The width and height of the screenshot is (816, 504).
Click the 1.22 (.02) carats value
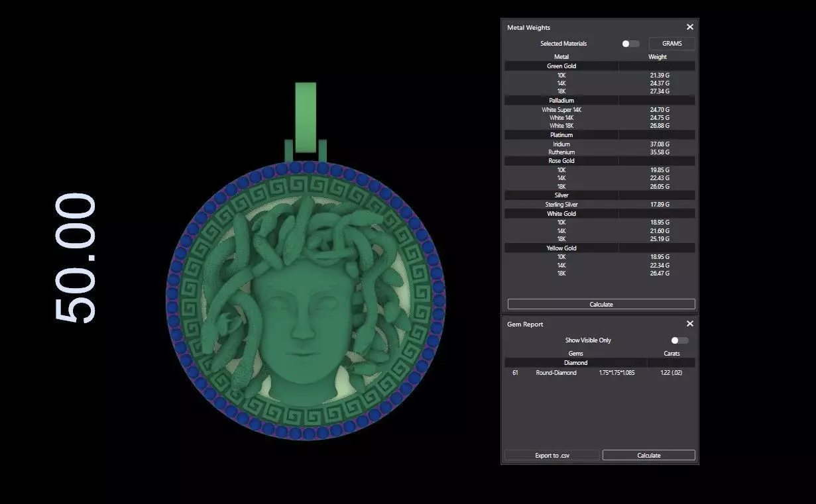coord(671,373)
